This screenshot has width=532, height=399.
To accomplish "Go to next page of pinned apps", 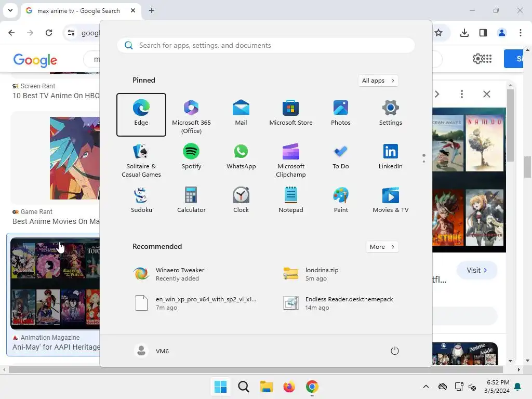I will (424, 161).
